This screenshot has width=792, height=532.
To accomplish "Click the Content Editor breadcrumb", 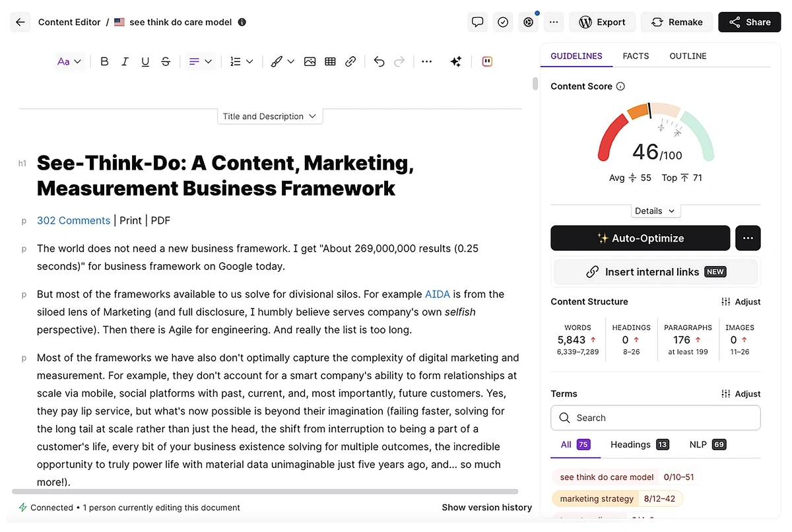I will 69,22.
